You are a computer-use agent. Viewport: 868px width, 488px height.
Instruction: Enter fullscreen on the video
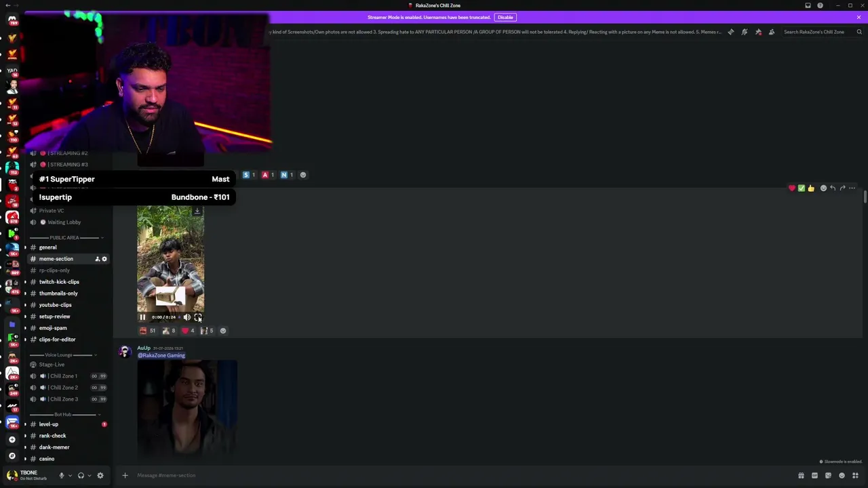[198, 317]
